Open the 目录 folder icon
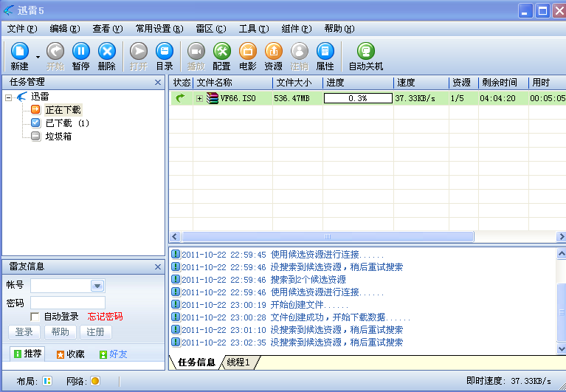The width and height of the screenshot is (566, 392). [165, 51]
